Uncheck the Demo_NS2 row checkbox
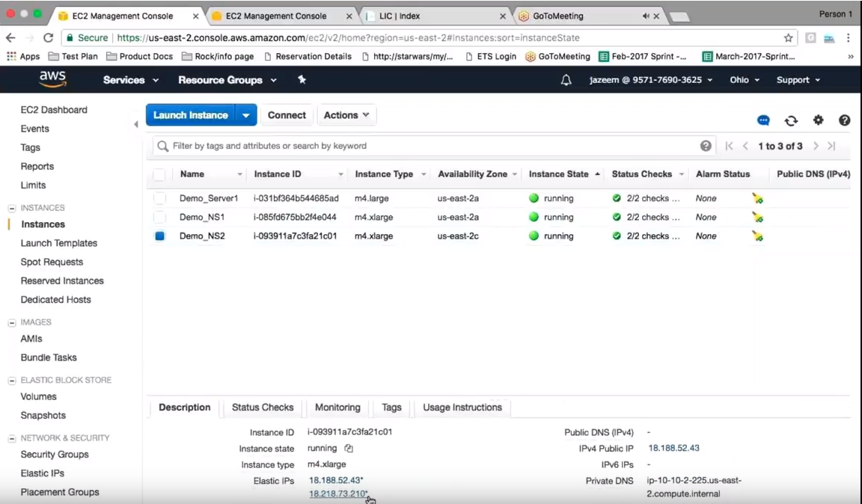Viewport: 862px width, 504px height. (159, 236)
